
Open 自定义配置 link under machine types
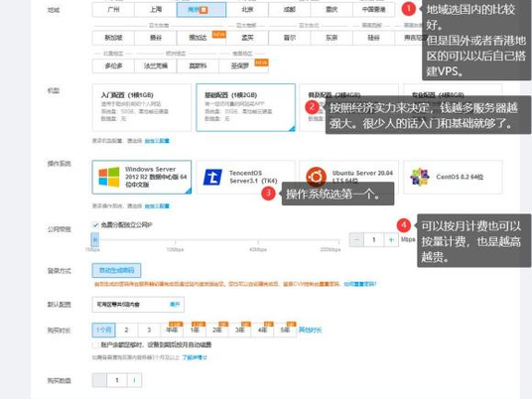pos(157,141)
